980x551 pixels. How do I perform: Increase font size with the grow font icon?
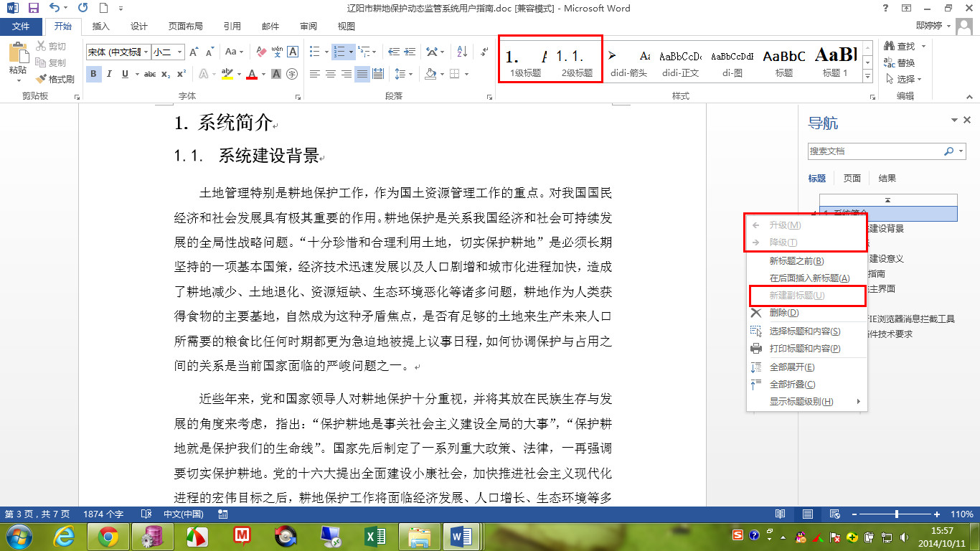click(194, 52)
